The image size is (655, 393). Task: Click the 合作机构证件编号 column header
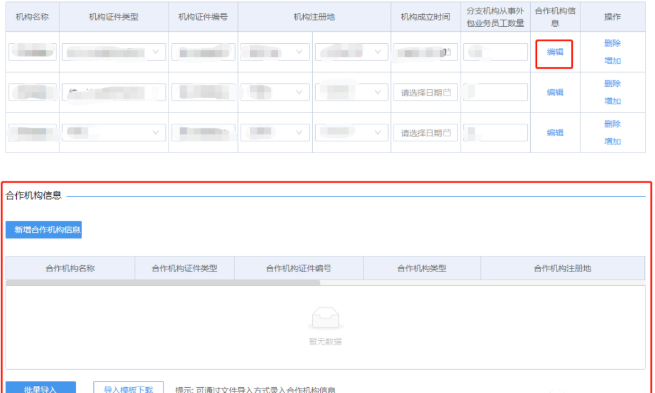(299, 268)
